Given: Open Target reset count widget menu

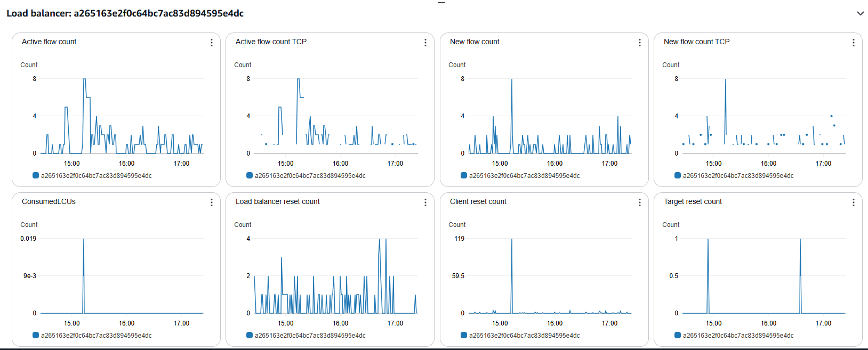Looking at the screenshot, I should point(854,202).
